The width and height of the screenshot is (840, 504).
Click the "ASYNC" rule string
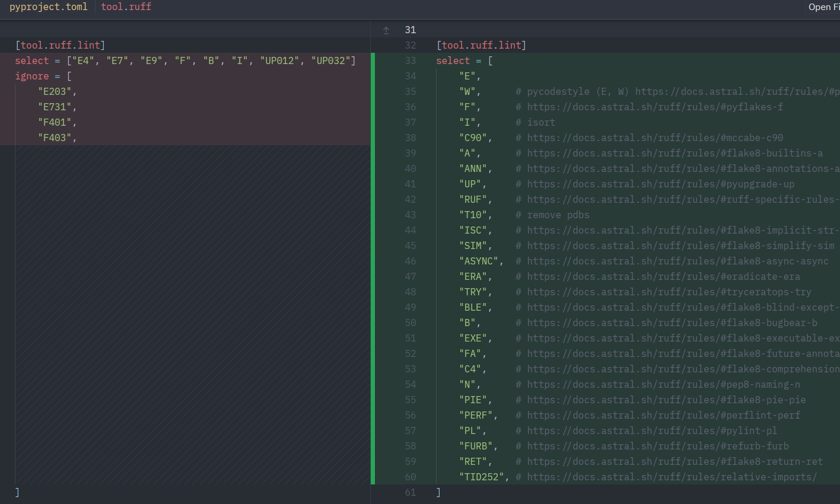478,261
